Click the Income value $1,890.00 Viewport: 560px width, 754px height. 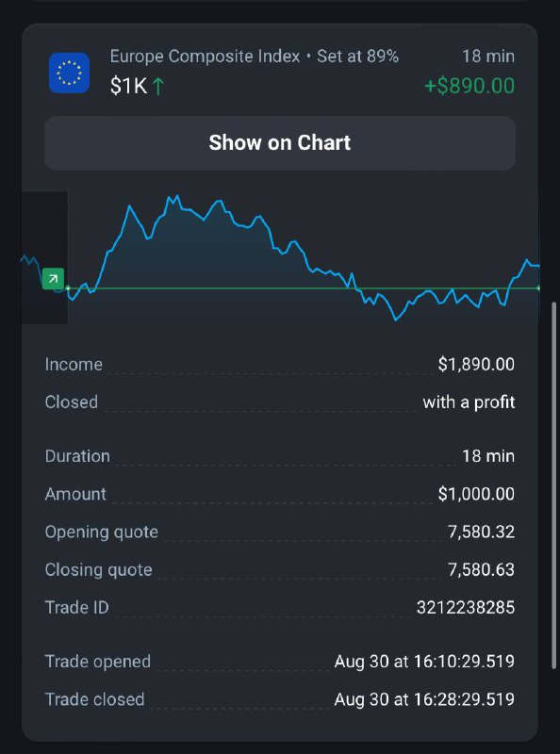click(x=476, y=365)
